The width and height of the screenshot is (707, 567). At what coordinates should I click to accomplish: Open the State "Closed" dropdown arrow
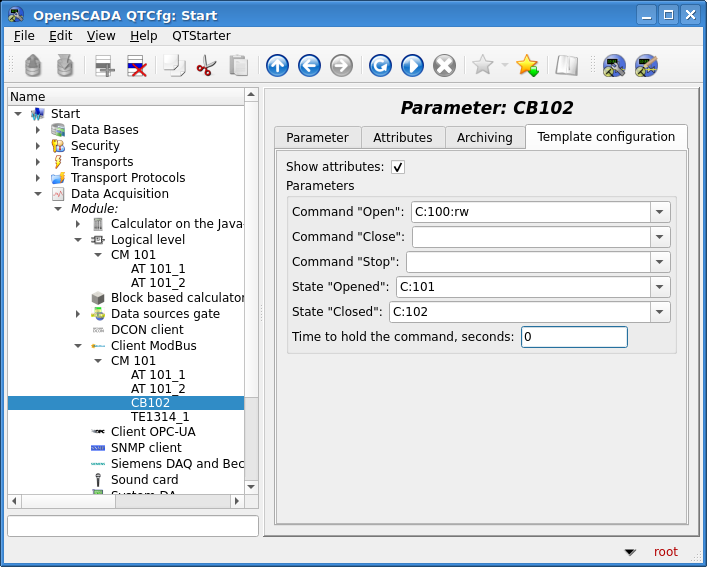pos(660,312)
